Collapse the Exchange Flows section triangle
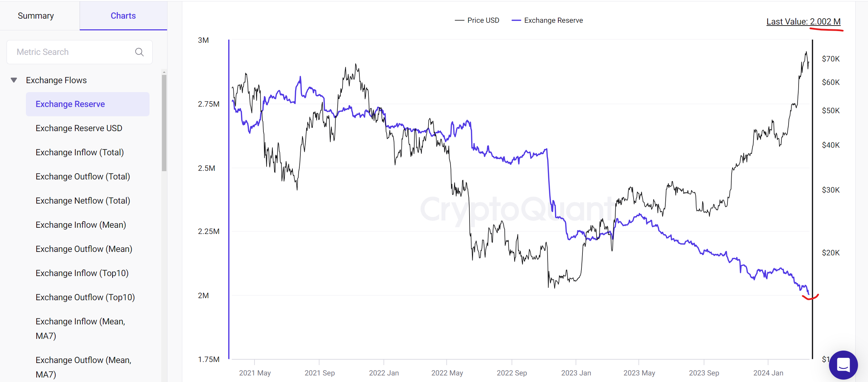 point(14,80)
